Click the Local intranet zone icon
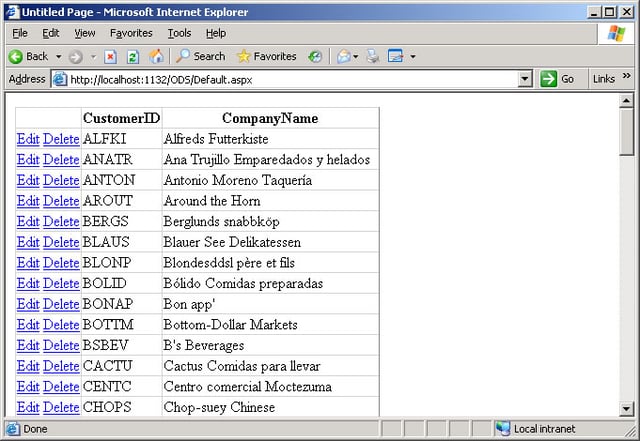 click(x=502, y=429)
